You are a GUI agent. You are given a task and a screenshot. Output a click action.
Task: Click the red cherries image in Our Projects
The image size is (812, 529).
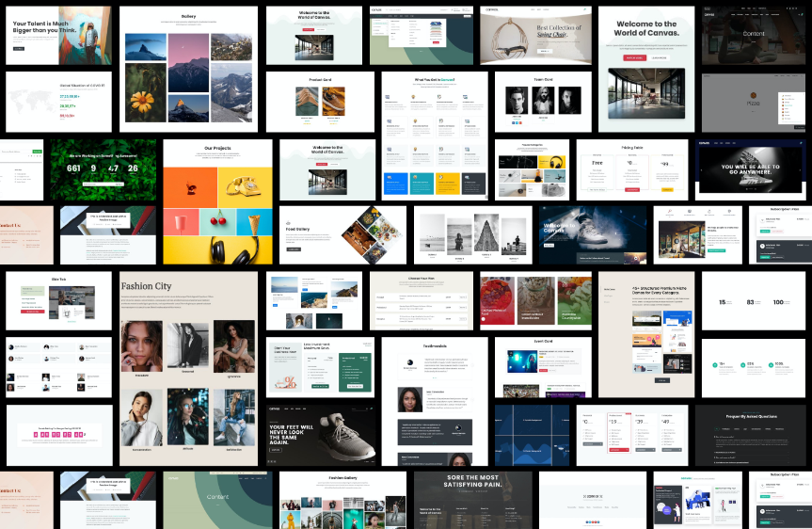[217, 221]
